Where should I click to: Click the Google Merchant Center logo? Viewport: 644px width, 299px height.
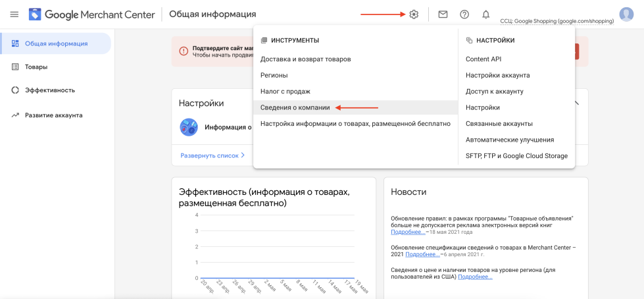click(x=91, y=14)
